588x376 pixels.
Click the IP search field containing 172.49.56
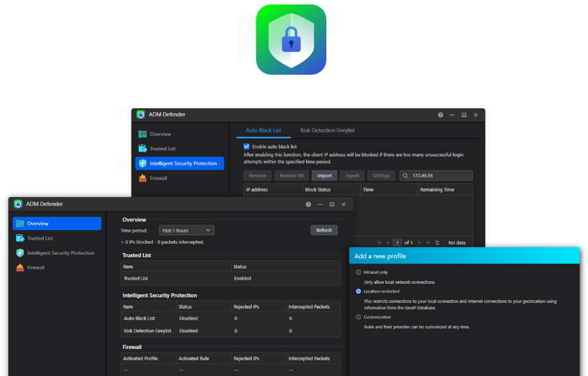[436, 176]
